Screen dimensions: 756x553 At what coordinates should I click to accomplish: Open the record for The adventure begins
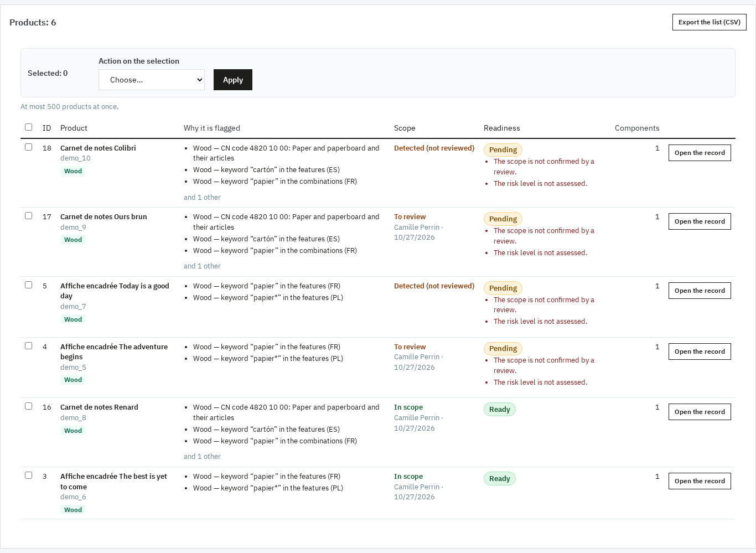(700, 352)
